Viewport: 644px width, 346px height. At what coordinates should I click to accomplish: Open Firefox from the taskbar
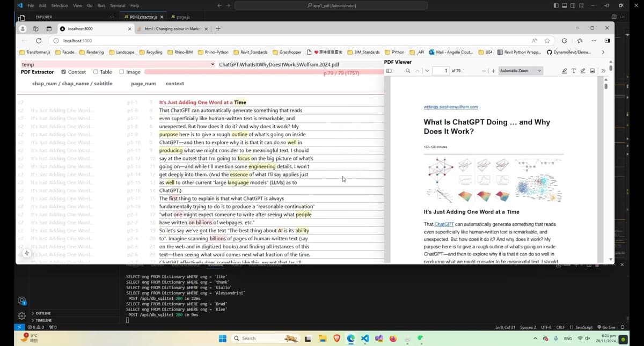click(x=393, y=338)
